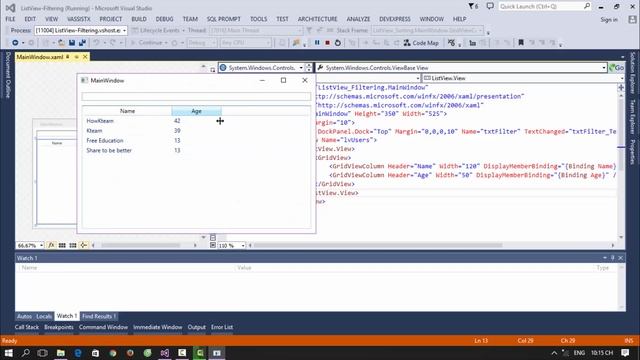Open Task View on taskbar
Image resolution: width=640 pixels, height=360 pixels.
pyautogui.click(x=42, y=353)
